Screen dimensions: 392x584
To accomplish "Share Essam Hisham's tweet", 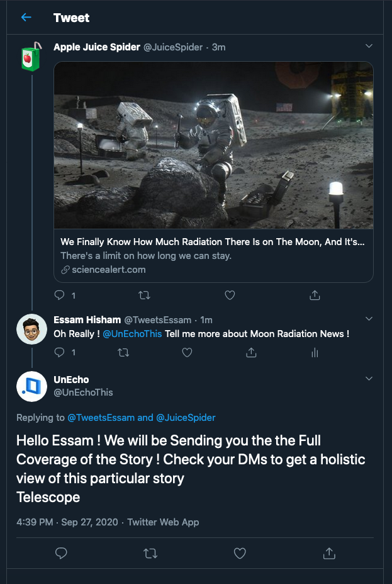I will [x=251, y=353].
